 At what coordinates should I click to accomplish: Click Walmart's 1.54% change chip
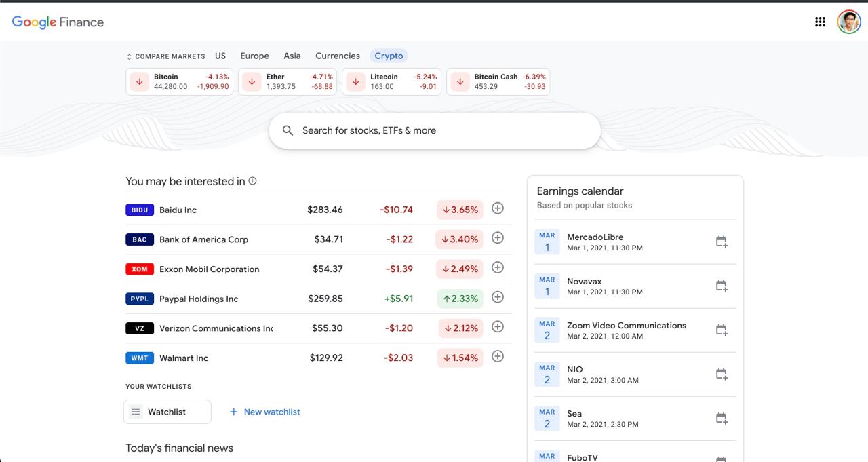point(460,358)
